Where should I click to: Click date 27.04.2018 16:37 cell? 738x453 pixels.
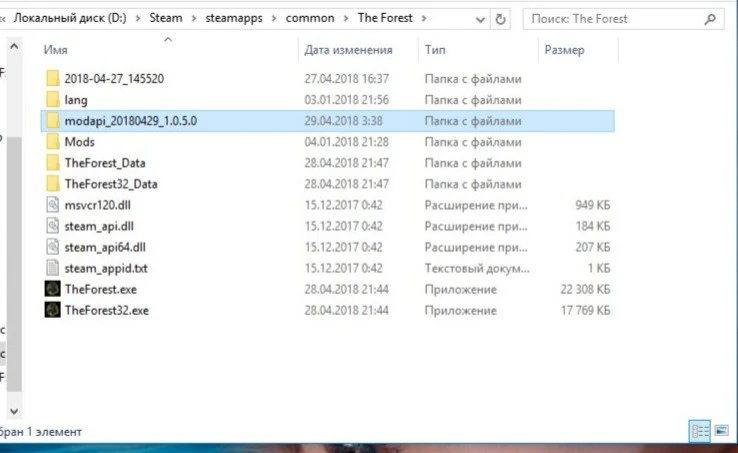[x=346, y=79]
